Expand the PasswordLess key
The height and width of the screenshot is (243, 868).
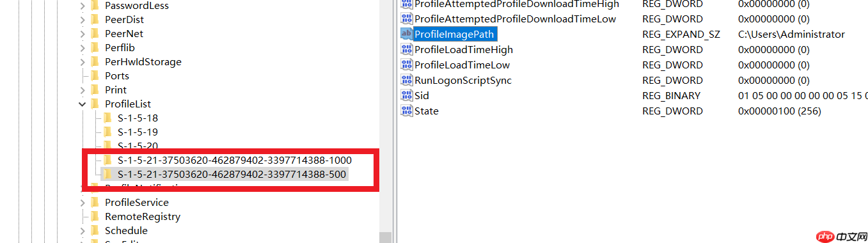83,5
